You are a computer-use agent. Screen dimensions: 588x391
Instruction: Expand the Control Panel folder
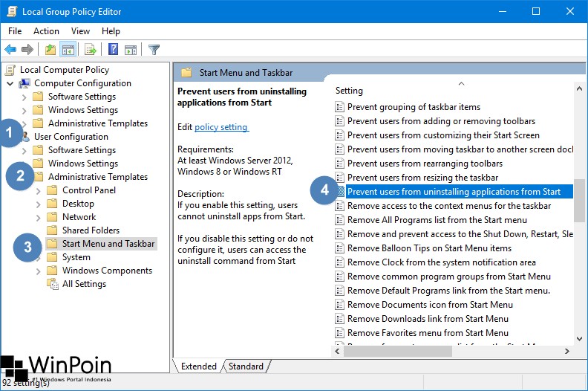[39, 191]
